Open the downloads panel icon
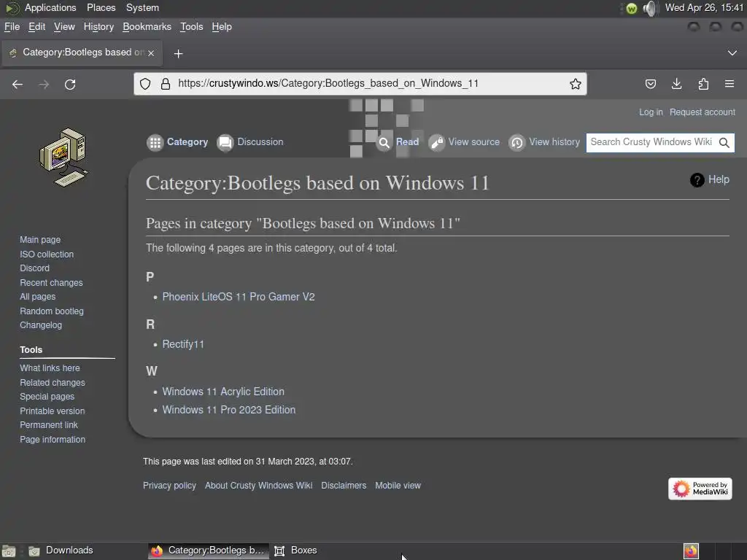Viewport: 747px width, 560px height. tap(676, 84)
